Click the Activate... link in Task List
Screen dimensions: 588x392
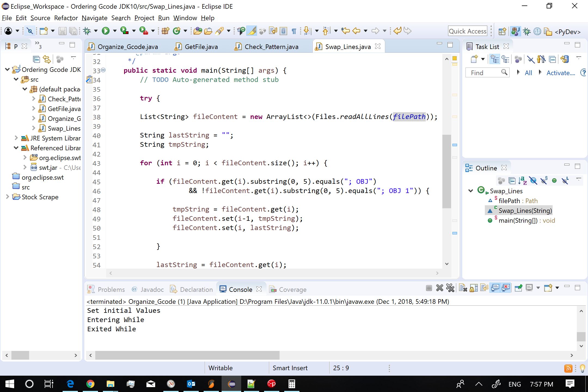(561, 73)
